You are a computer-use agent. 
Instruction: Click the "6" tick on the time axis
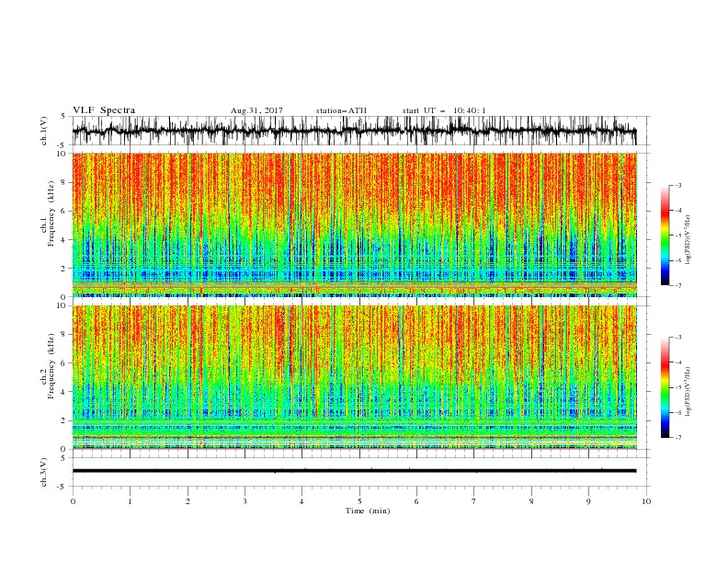pyautogui.click(x=416, y=501)
